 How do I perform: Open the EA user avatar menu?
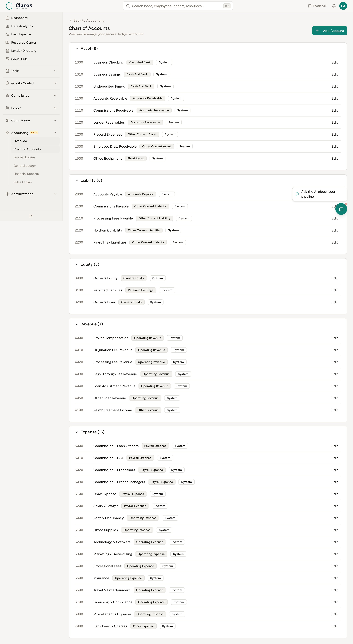pos(343,6)
